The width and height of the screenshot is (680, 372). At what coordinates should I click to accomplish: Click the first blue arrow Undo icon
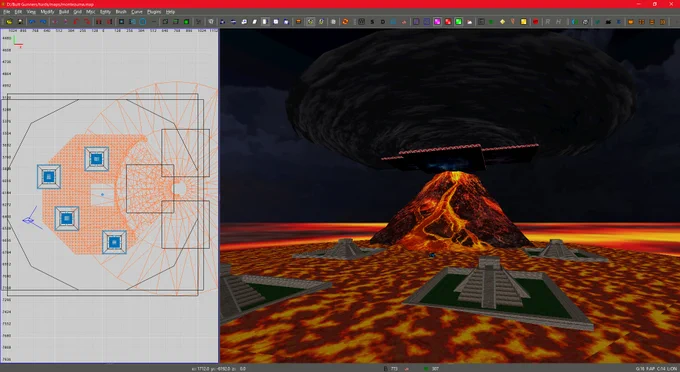(x=32, y=21)
